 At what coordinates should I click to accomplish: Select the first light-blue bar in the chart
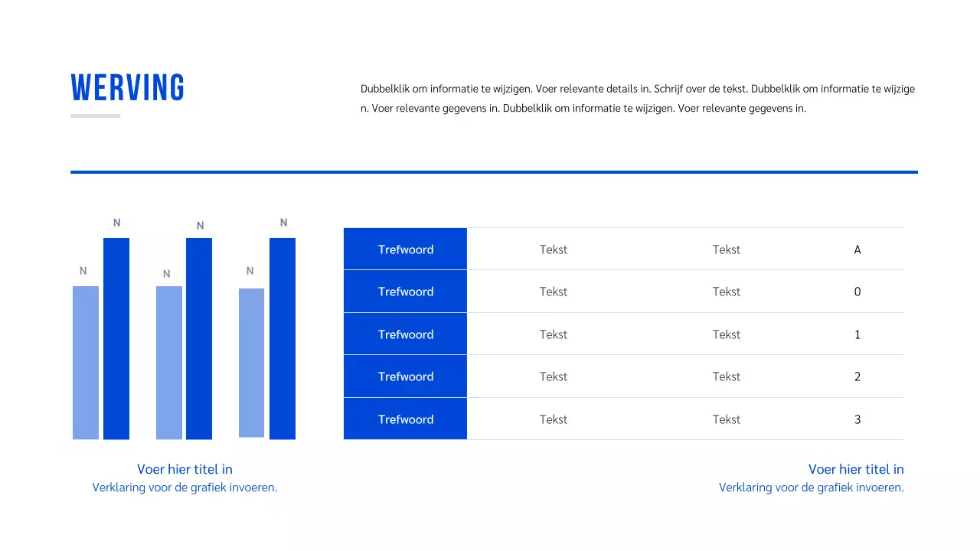(x=86, y=363)
